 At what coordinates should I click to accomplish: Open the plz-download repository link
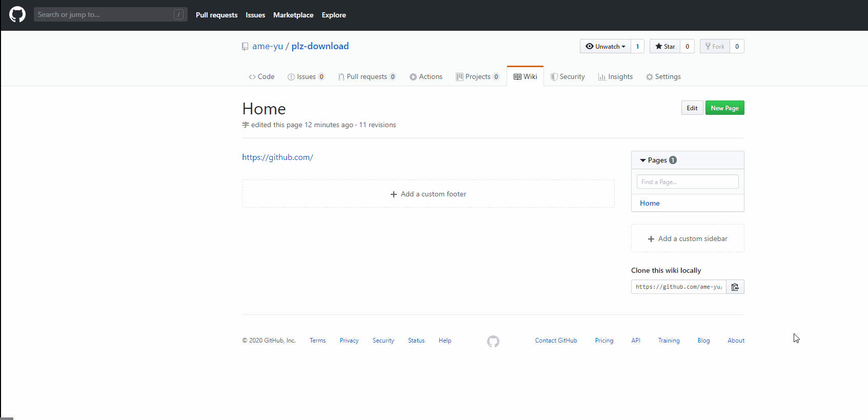click(x=320, y=46)
